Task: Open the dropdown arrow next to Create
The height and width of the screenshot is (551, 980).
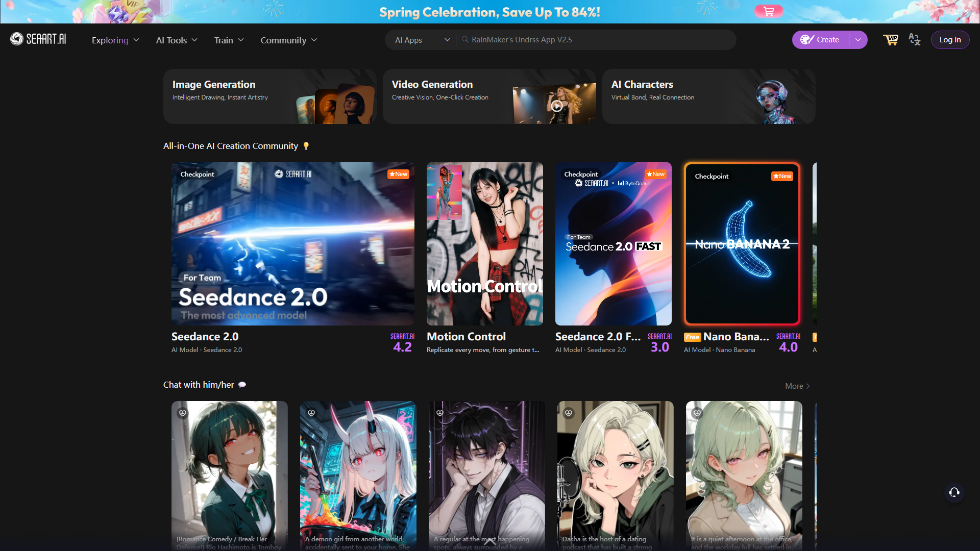Action: pyautogui.click(x=858, y=40)
